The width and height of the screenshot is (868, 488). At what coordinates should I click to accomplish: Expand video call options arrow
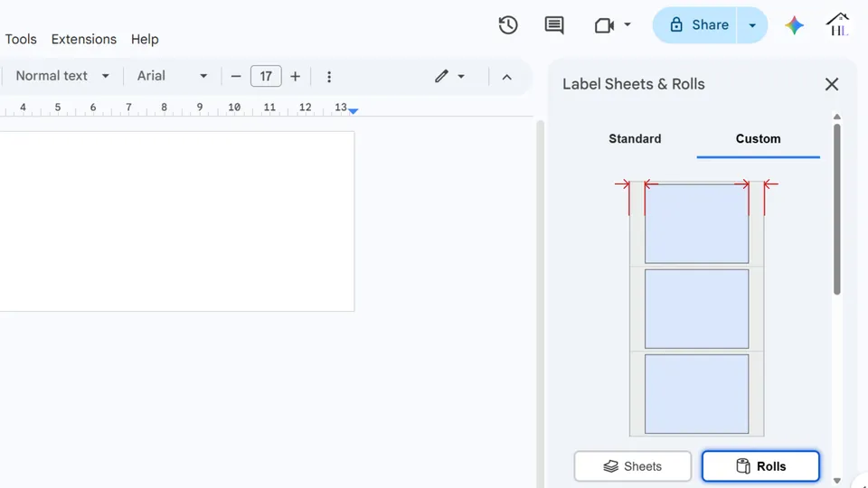click(x=627, y=24)
